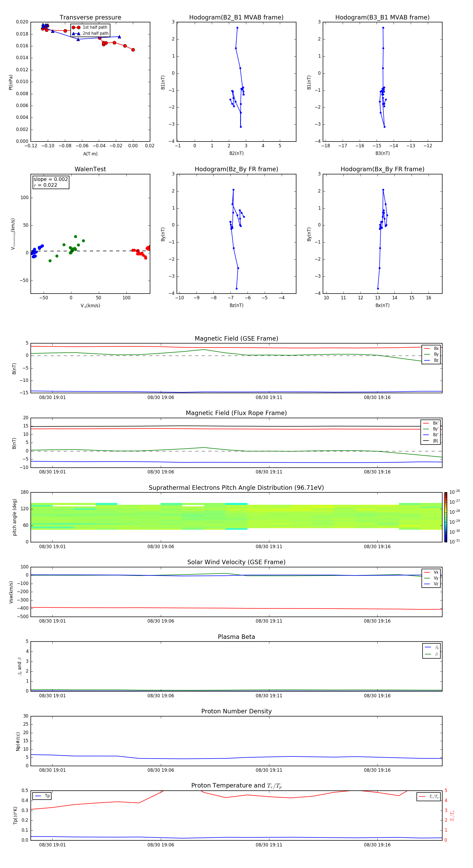This screenshot has width=473, height=868.
Task: Click the Tp legend in the Proton Temperature plot
Action: point(42,796)
